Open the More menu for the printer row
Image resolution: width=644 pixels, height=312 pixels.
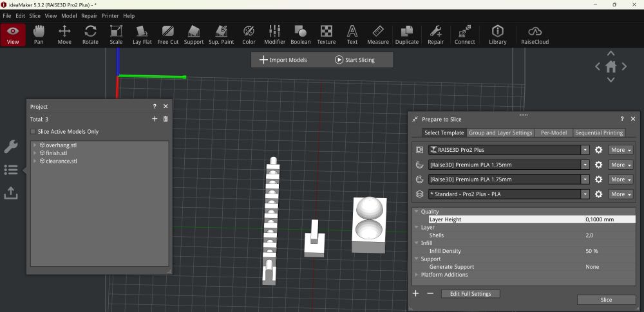[x=621, y=150]
